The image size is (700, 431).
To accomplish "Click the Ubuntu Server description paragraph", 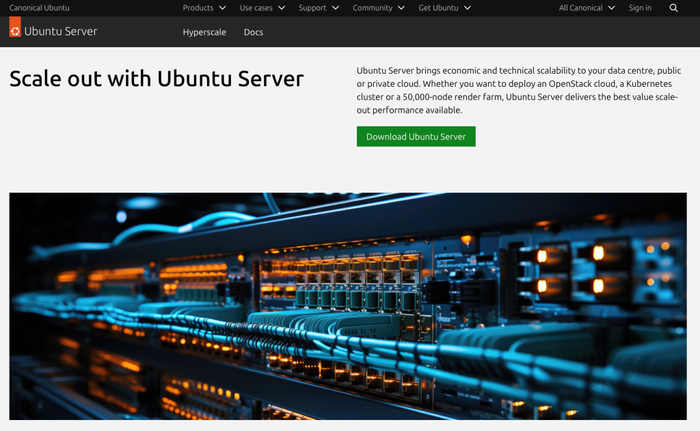I will [519, 90].
